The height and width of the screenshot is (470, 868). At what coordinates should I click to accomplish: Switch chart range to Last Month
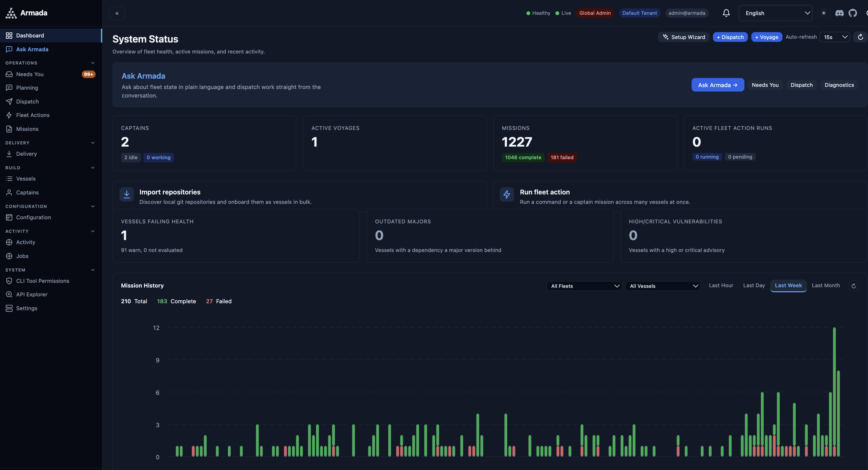coord(826,286)
